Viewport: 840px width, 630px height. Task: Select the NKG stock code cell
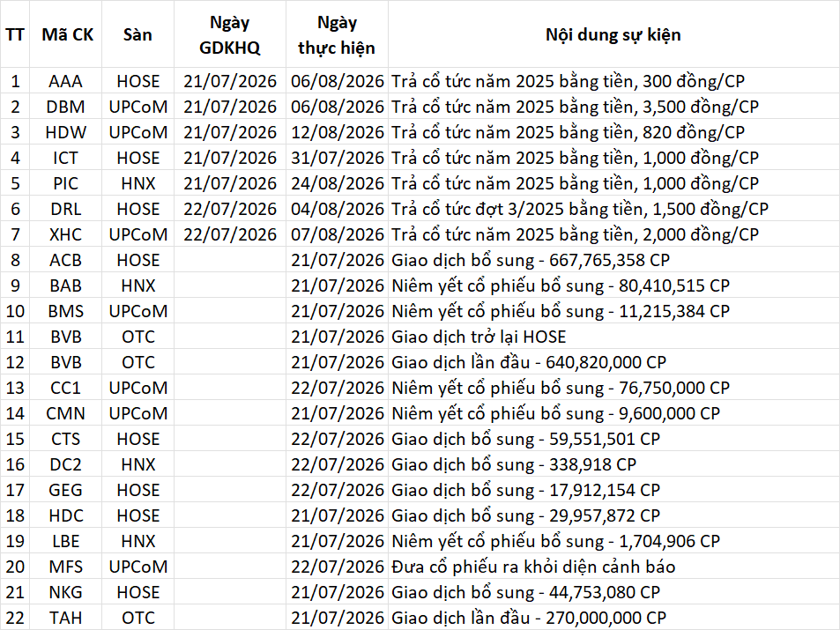[66, 592]
